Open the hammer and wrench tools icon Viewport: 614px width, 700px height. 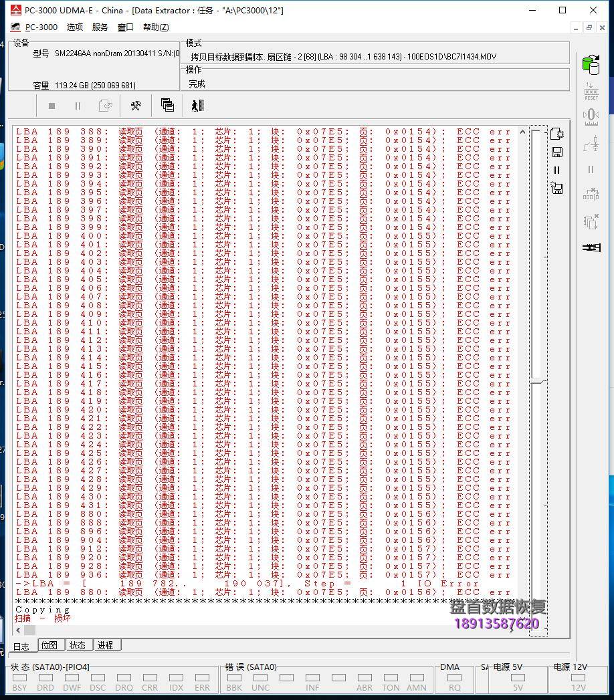[x=136, y=106]
